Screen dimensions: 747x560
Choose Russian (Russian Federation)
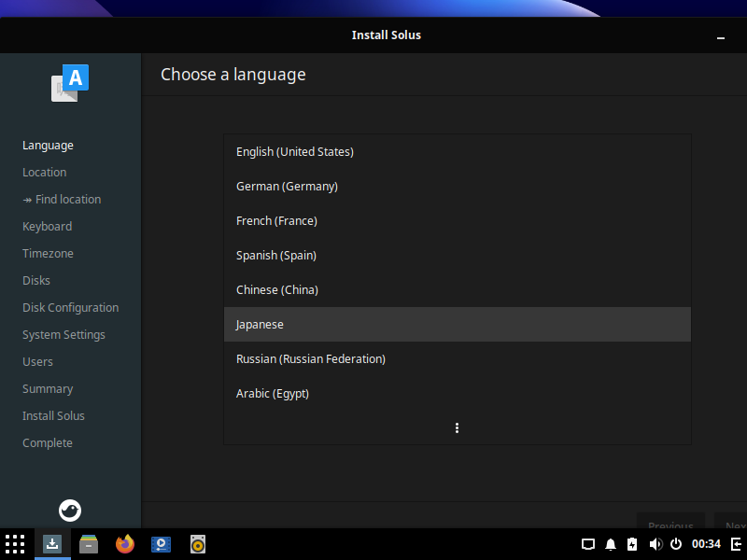tap(458, 359)
